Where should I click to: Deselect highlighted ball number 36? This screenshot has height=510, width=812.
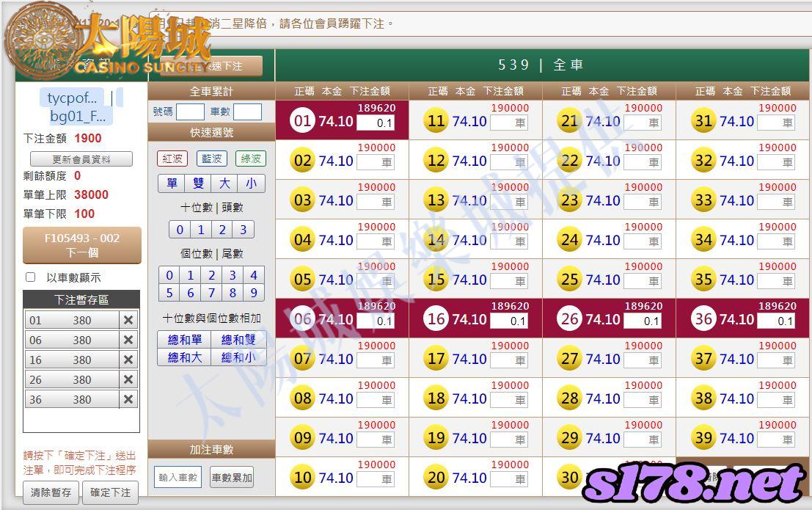pyautogui.click(x=703, y=318)
